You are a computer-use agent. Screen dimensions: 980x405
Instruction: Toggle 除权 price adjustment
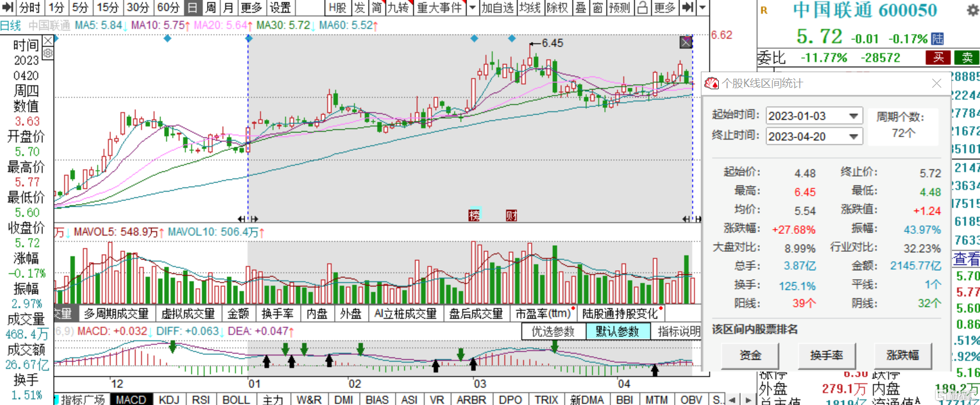(557, 8)
